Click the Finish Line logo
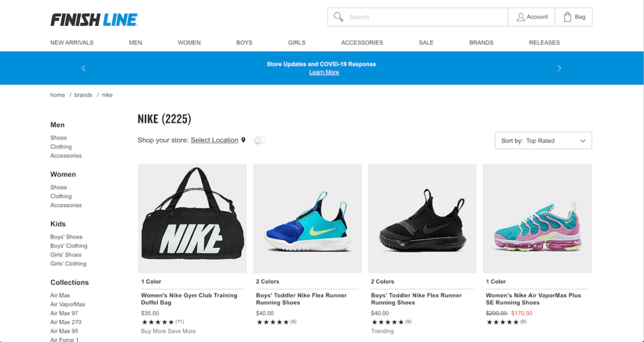 pos(94,19)
